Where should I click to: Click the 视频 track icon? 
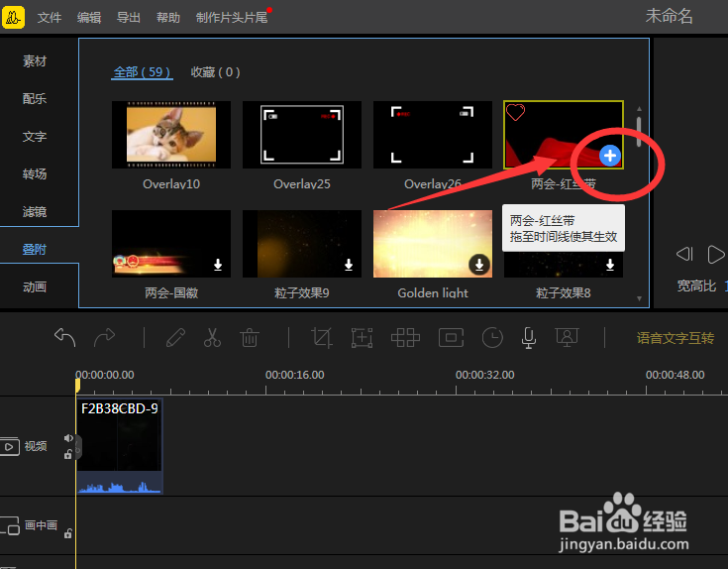tap(9, 446)
